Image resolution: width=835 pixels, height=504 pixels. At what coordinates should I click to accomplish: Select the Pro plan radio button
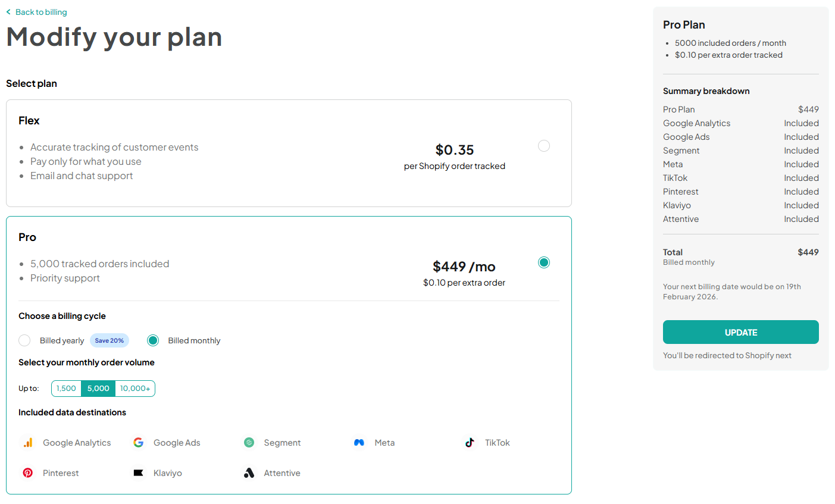click(x=543, y=262)
